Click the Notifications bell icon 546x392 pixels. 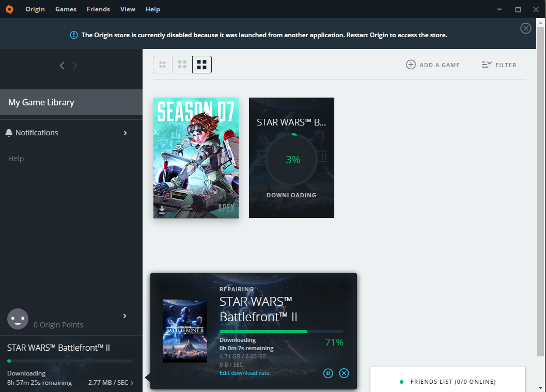tap(9, 133)
